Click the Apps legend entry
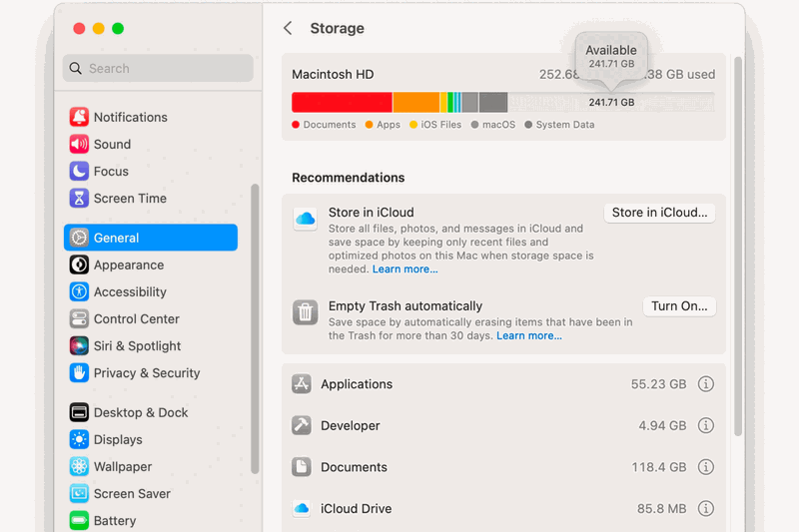Viewport: 799px width, 532px height. pyautogui.click(x=383, y=125)
